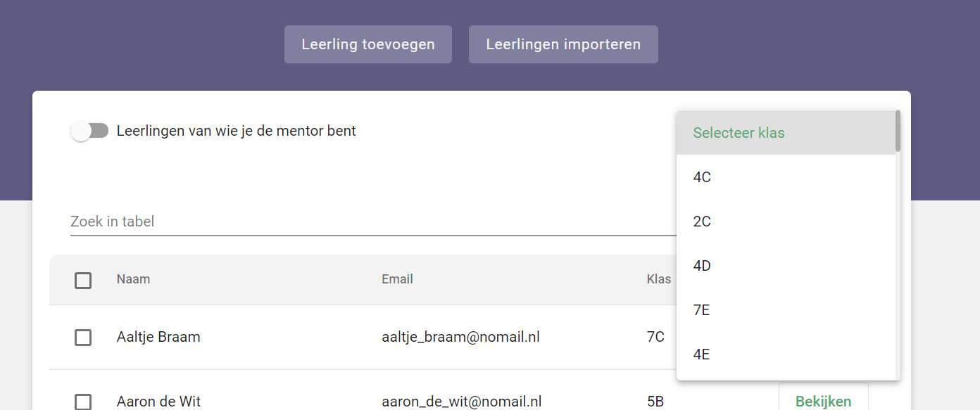Pick class 4D in the dropdown
Screen dimensions: 980x410
click(786, 266)
